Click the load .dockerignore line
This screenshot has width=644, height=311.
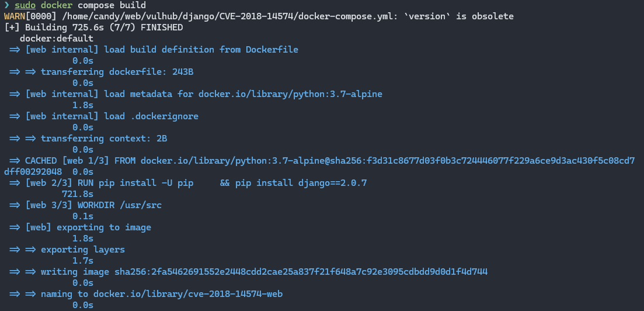point(112,116)
